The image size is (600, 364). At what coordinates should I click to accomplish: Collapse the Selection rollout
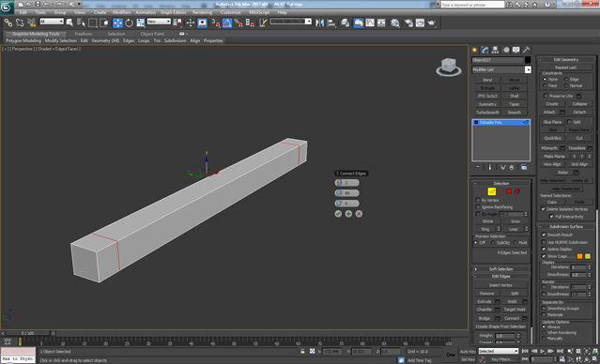pos(500,184)
